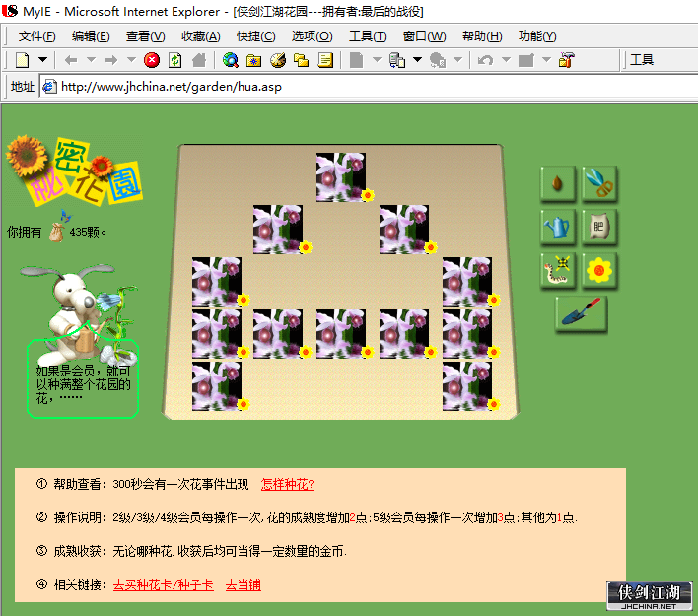
Task: Open the yellow notepad icon
Action: pos(325,60)
